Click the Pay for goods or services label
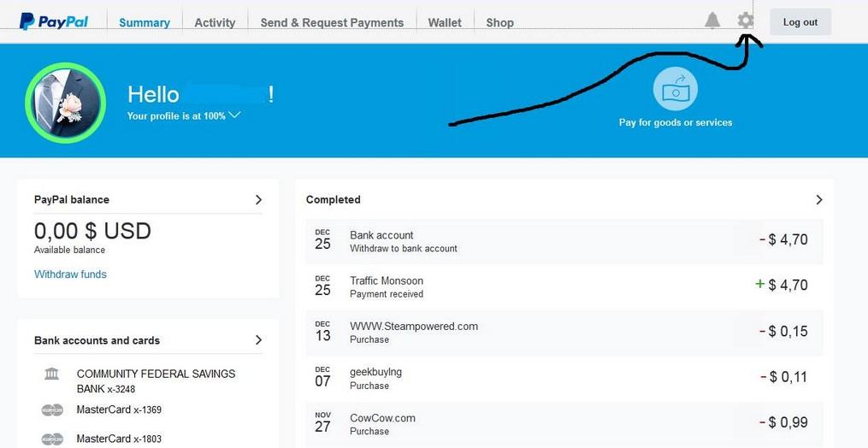The image size is (868, 448). (x=676, y=122)
